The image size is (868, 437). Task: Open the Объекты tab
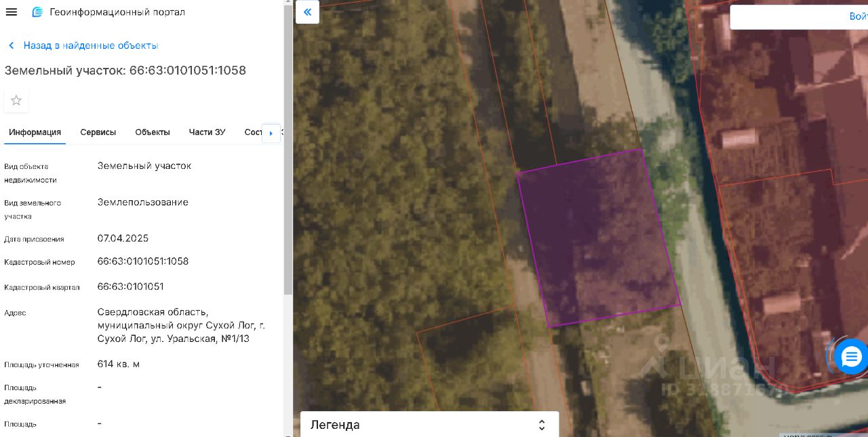(153, 132)
